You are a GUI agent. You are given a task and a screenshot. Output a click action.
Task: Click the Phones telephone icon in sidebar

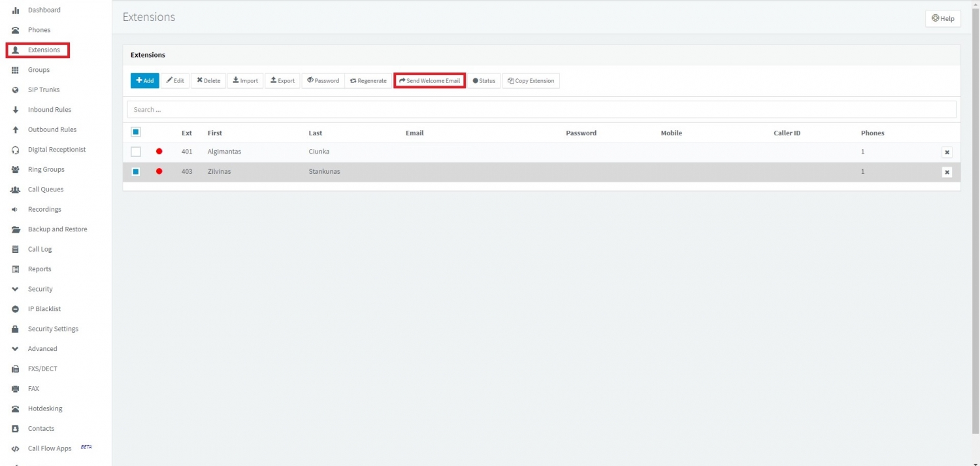(15, 30)
